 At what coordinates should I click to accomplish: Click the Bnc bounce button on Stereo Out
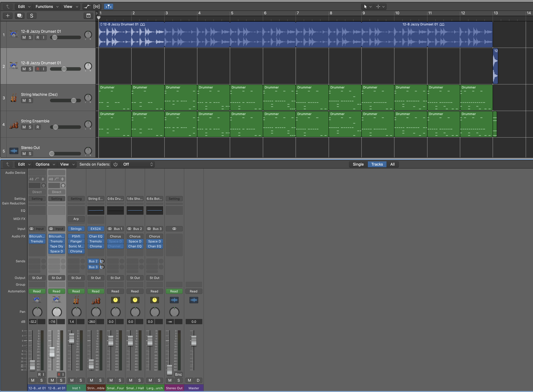[x=178, y=374]
